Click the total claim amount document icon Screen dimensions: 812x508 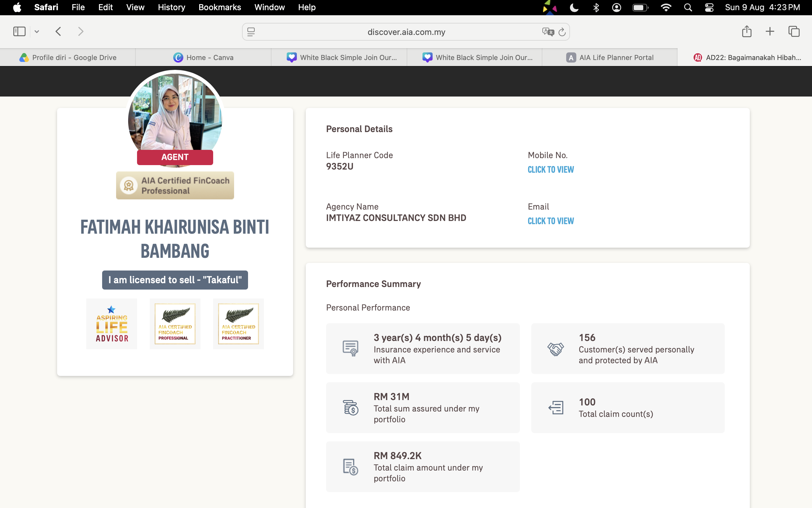350,467
